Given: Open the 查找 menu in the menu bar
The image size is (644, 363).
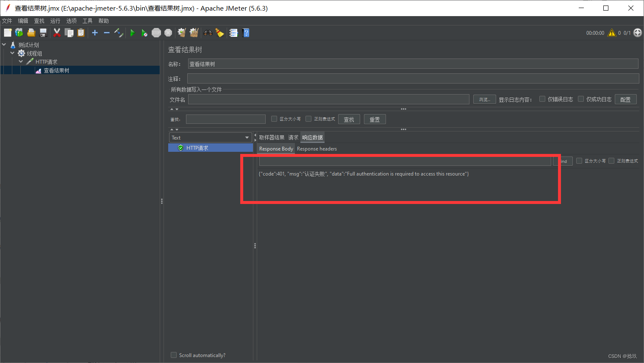Looking at the screenshot, I should tap(39, 21).
